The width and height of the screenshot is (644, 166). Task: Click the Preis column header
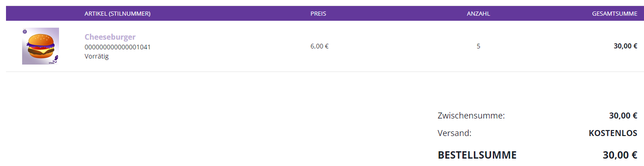point(318,14)
